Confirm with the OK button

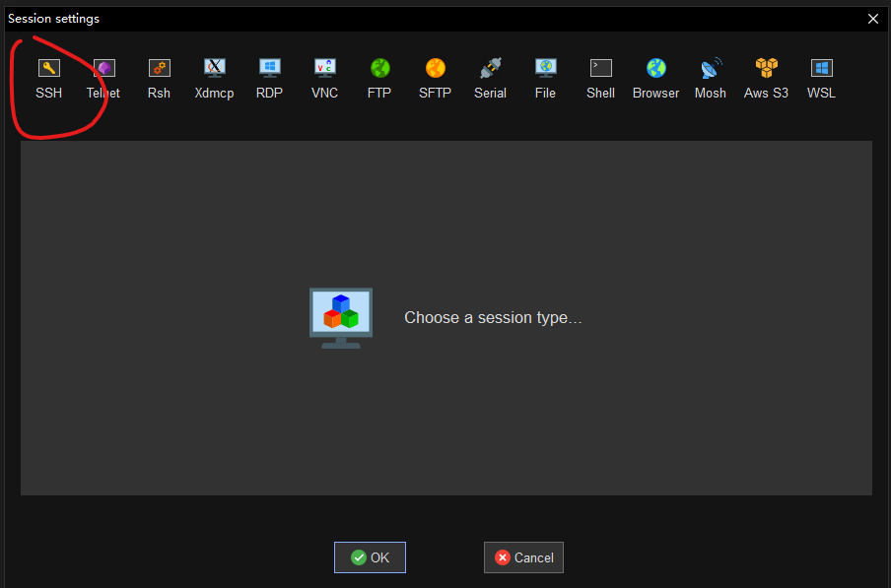(x=370, y=557)
